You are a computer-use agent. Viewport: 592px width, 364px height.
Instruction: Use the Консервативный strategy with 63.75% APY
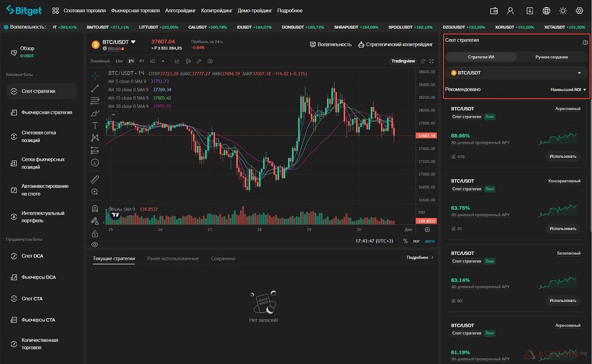(x=563, y=228)
